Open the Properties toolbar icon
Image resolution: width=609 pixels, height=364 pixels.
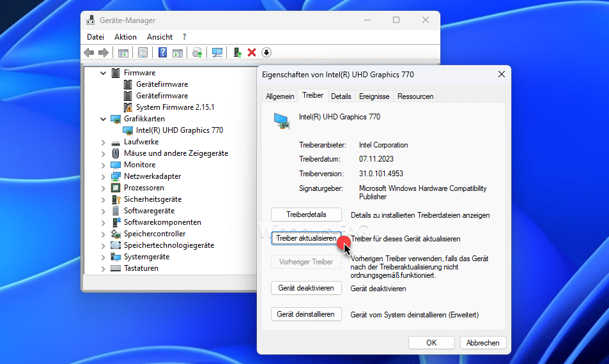point(143,52)
